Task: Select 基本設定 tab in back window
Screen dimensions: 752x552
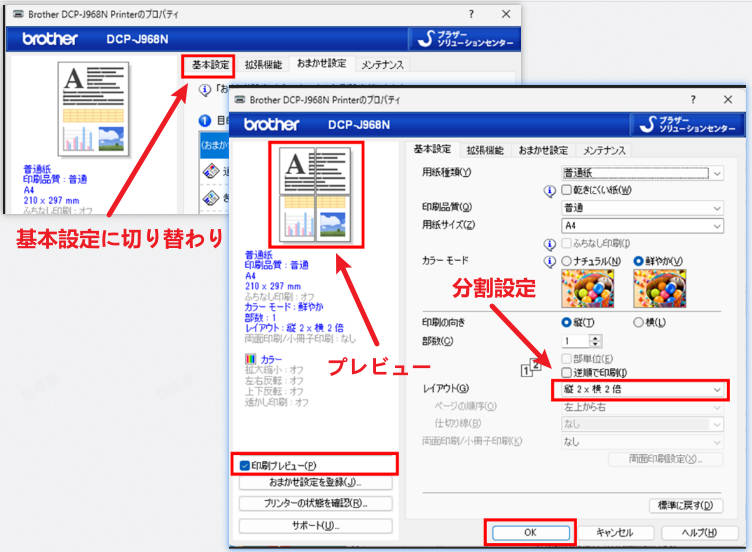Action: click(x=211, y=65)
